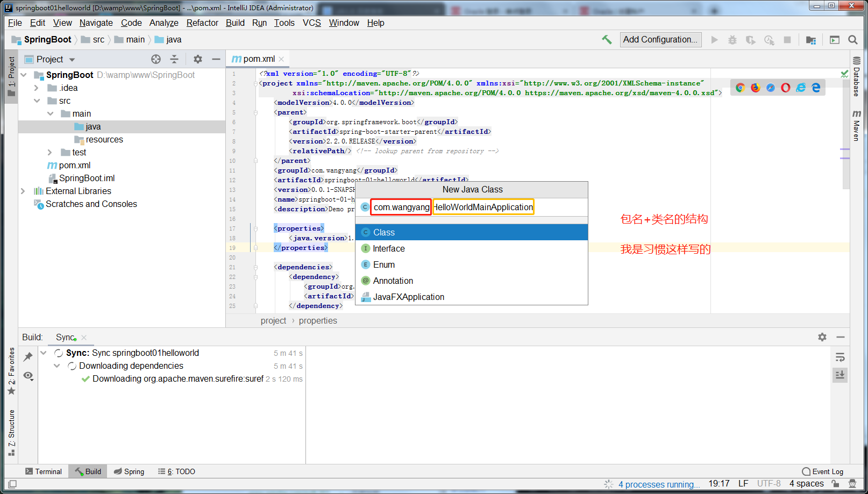The image size is (868, 494).
Task: Open pom.xml in Firefox browser icon
Action: 756,88
